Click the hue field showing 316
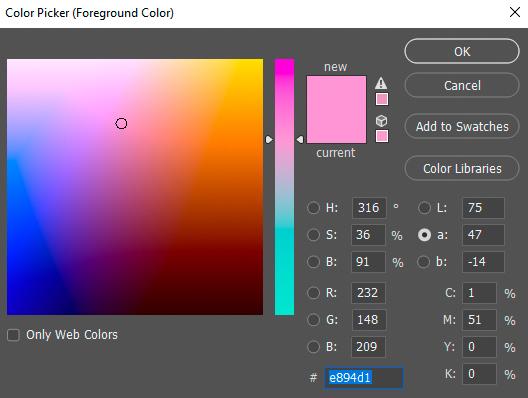528x398 pixels. tap(369, 208)
